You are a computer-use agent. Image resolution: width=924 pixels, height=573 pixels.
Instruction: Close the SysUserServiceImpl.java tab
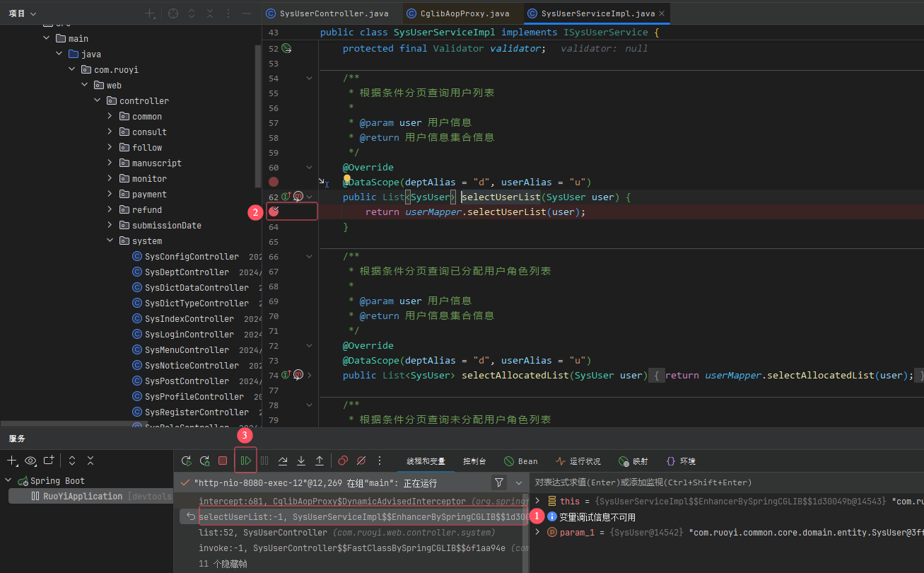click(661, 13)
